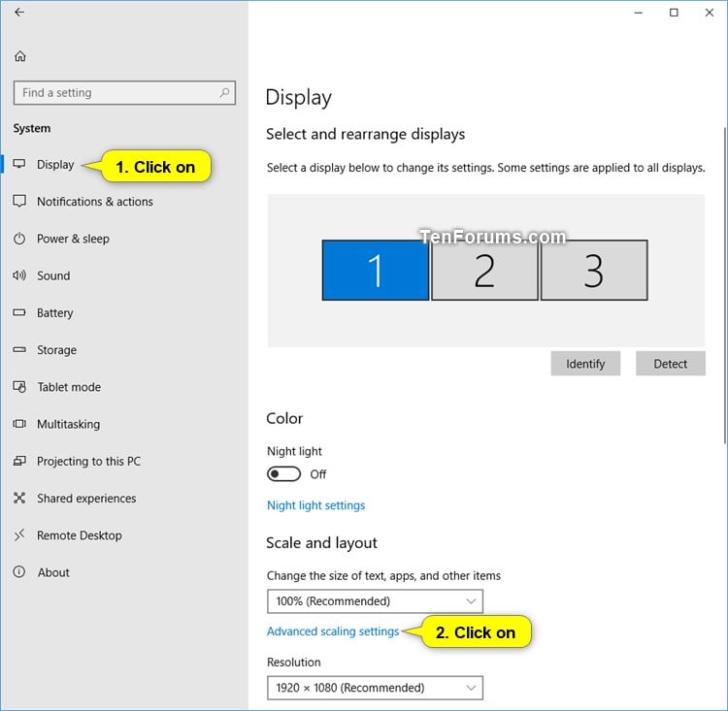Open Notifications & actions settings

(x=95, y=202)
